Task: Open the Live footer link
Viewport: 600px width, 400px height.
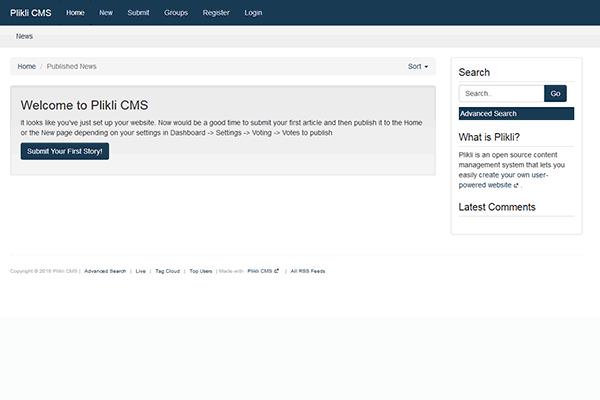Action: [140, 271]
